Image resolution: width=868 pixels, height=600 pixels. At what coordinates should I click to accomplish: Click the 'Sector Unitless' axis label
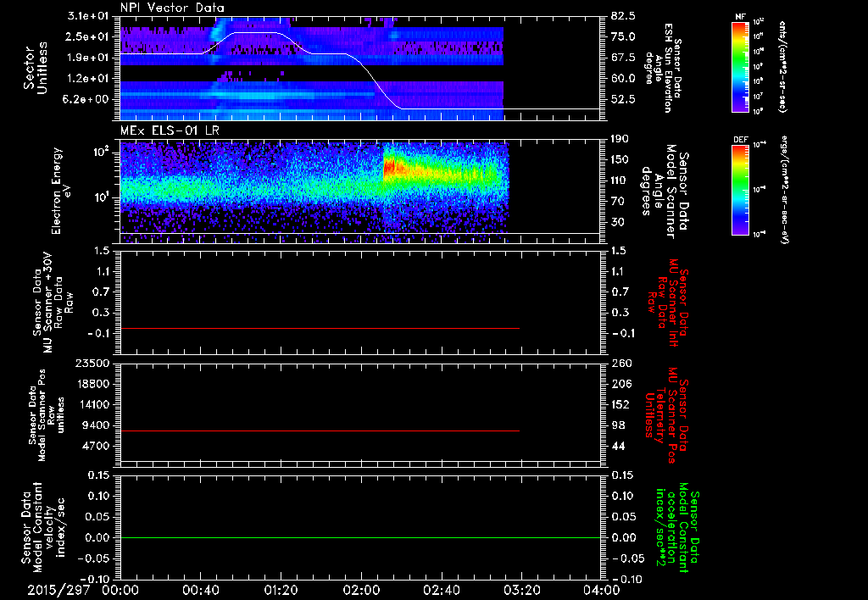pyautogui.click(x=36, y=69)
